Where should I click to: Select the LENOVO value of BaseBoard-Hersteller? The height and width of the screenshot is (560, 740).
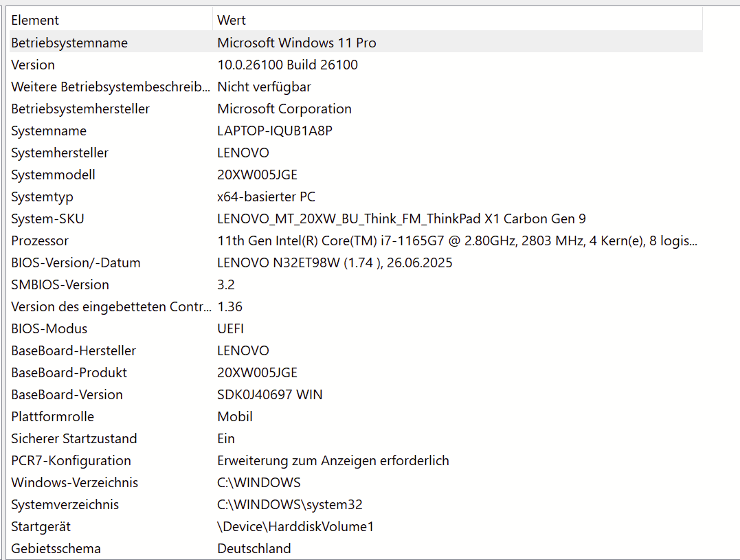pyautogui.click(x=243, y=351)
